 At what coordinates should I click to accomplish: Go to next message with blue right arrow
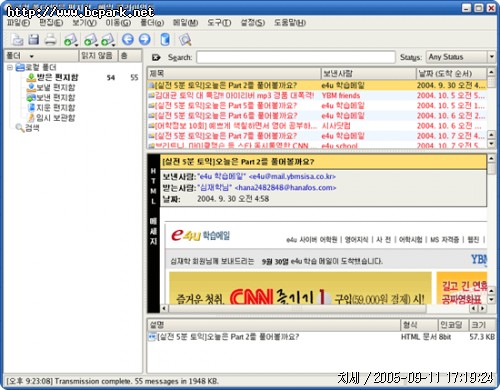tap(144, 39)
